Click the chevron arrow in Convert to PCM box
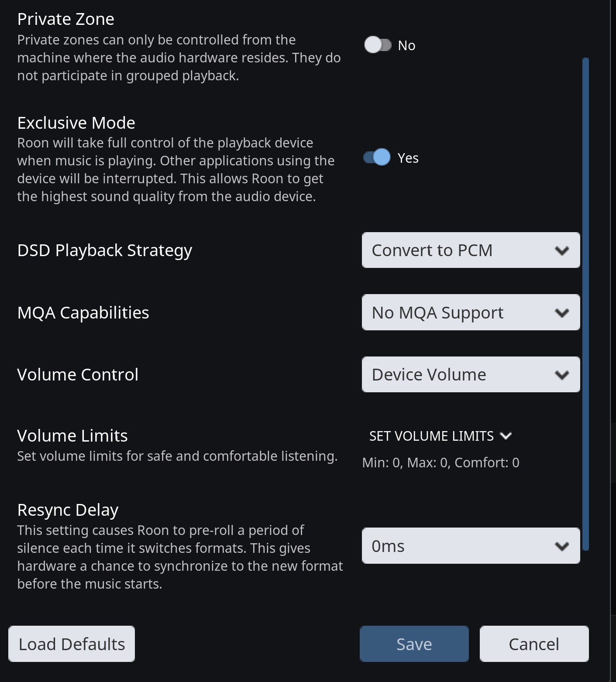Screen dimensions: 616x682 click(562, 250)
